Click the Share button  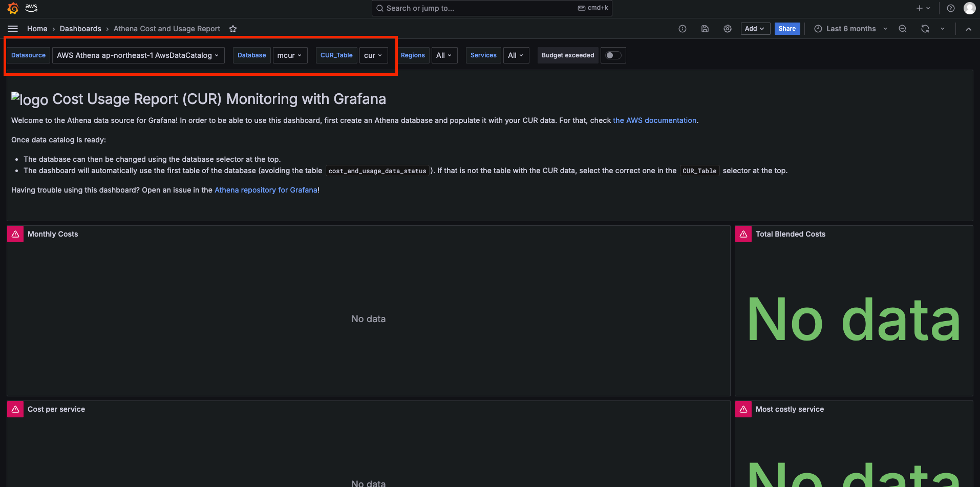tap(787, 29)
